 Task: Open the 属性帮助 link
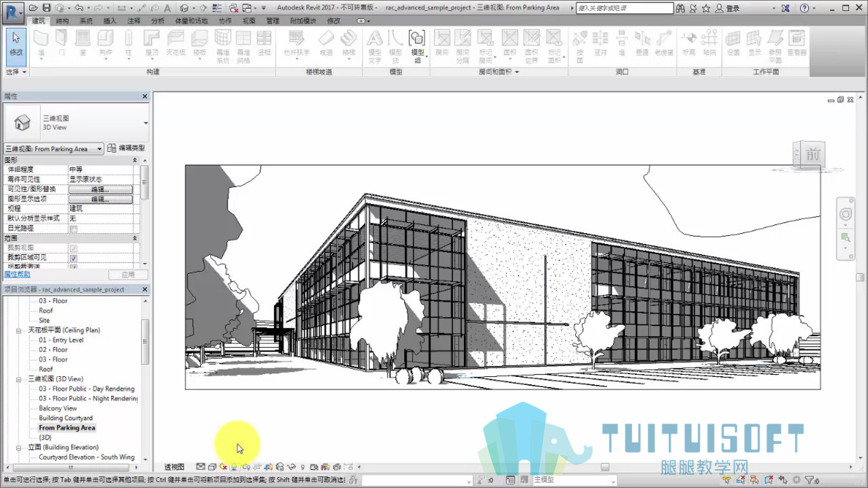[x=17, y=274]
